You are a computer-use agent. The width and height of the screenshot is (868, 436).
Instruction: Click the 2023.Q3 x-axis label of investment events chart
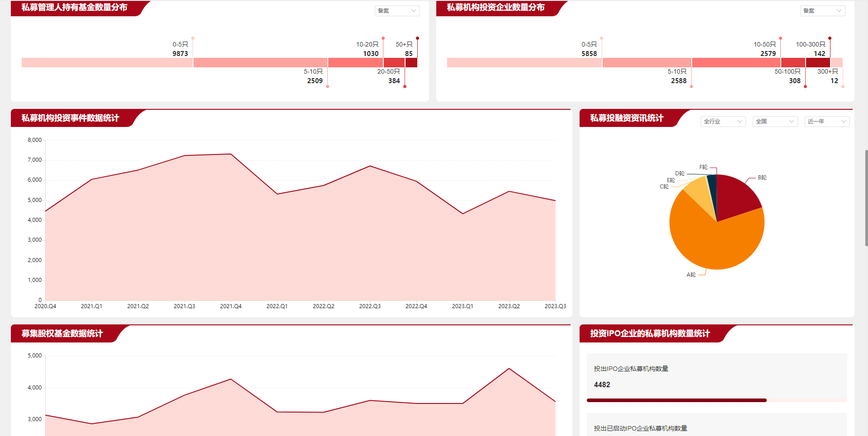tap(555, 306)
